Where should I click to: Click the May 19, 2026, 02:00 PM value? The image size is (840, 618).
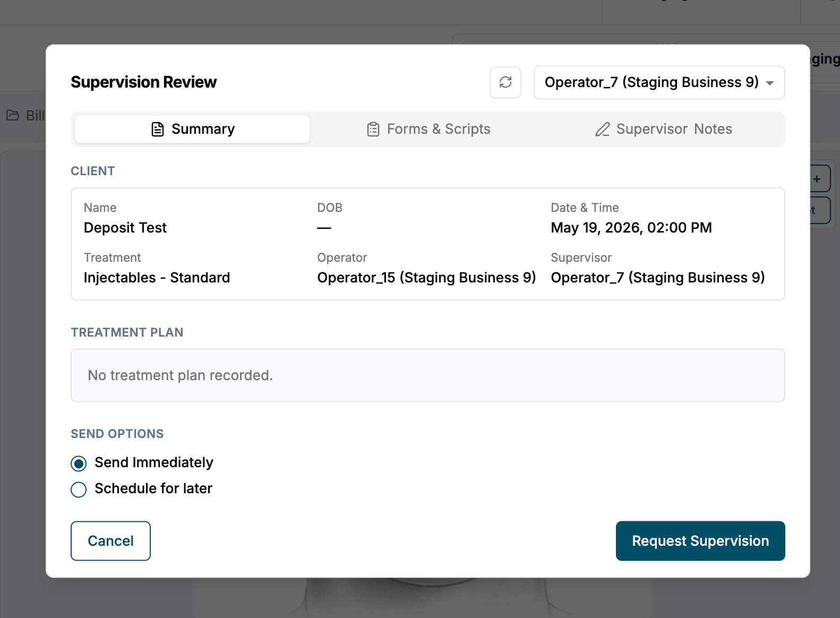(x=631, y=228)
